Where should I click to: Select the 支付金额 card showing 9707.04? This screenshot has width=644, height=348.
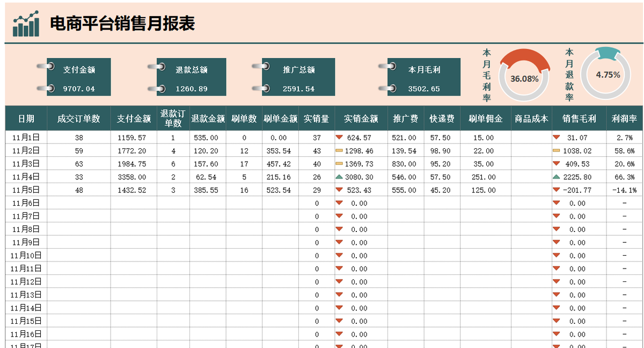78,77
